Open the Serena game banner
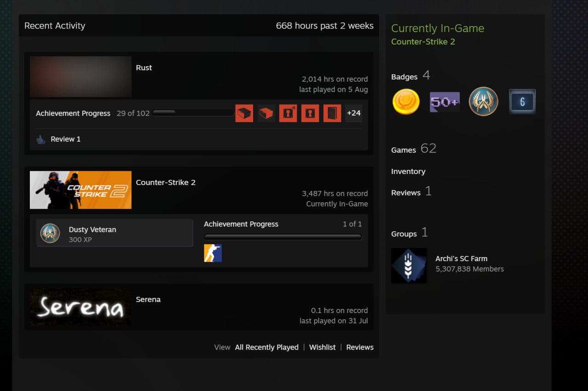The width and height of the screenshot is (588, 391). tap(81, 307)
